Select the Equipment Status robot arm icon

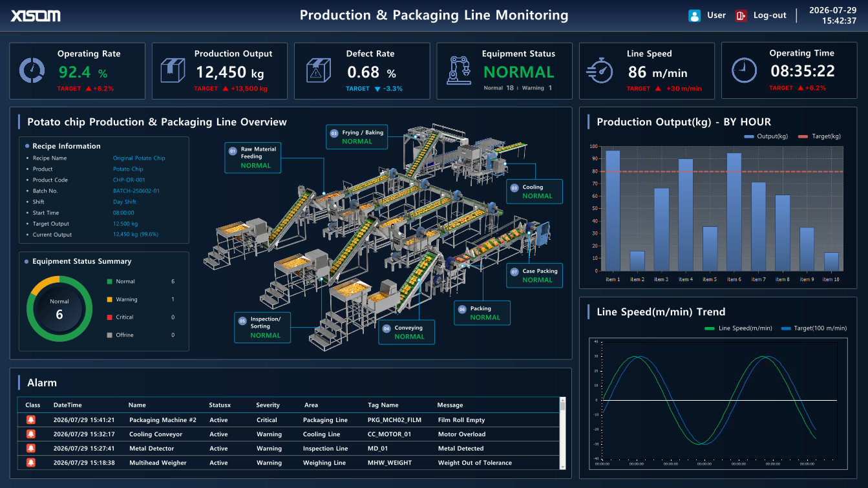(x=459, y=70)
